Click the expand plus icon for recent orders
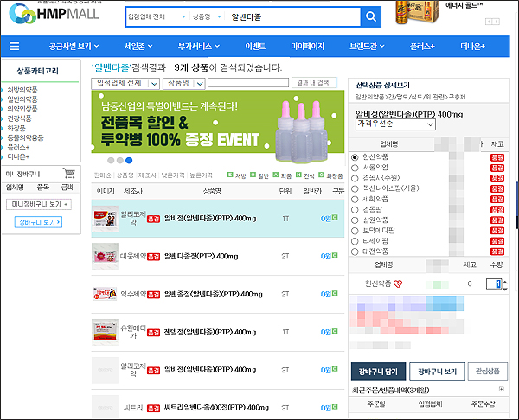Screen dimensions: 519x420 [x=502, y=389]
